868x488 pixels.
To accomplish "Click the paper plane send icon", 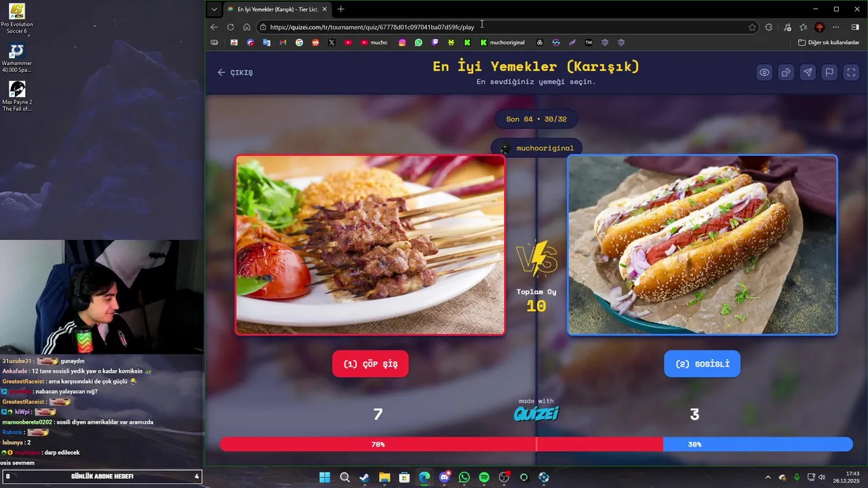I will pos(808,73).
